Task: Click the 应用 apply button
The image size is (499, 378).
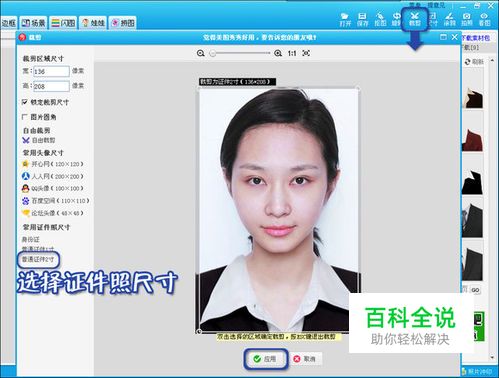Action: (266, 359)
